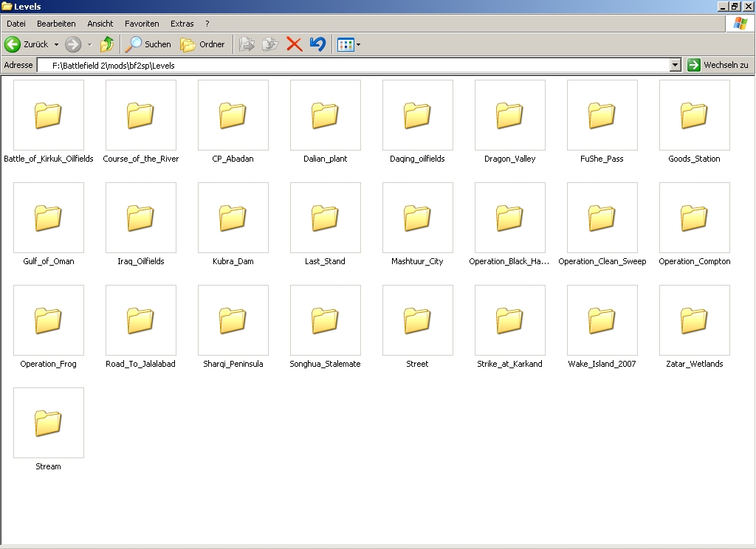Open the forward history dropdown arrow

pyautogui.click(x=89, y=45)
